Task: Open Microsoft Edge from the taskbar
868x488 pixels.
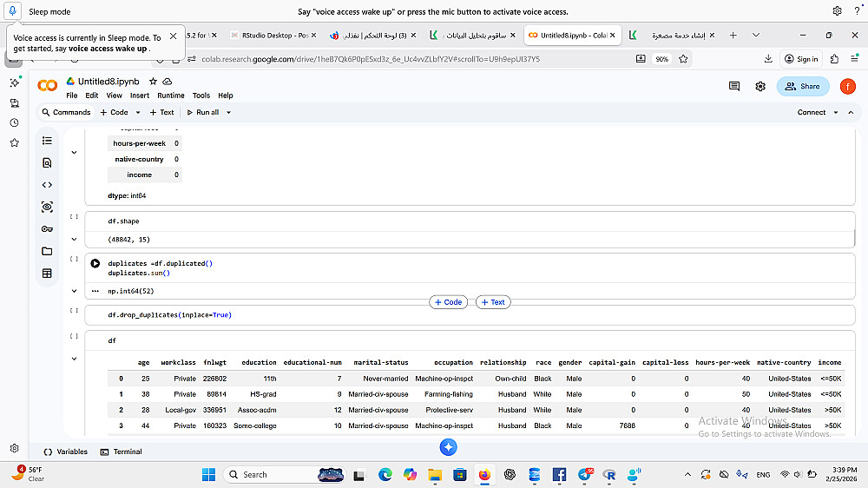Action: click(385, 475)
